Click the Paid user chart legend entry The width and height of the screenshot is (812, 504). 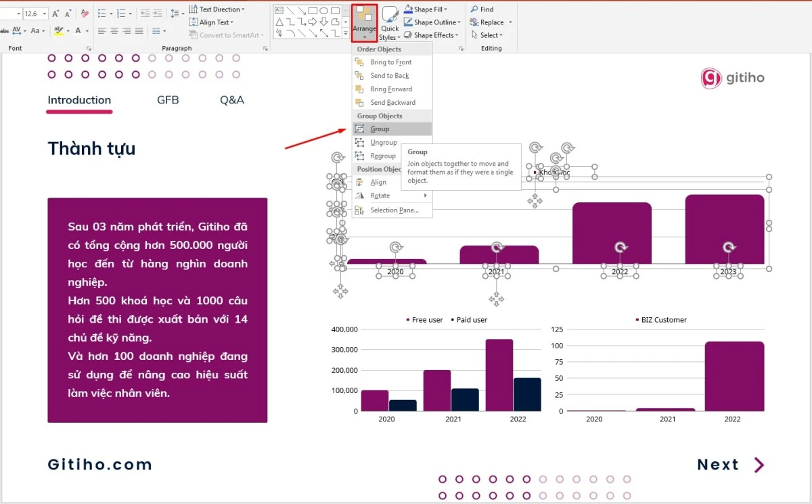pos(468,320)
